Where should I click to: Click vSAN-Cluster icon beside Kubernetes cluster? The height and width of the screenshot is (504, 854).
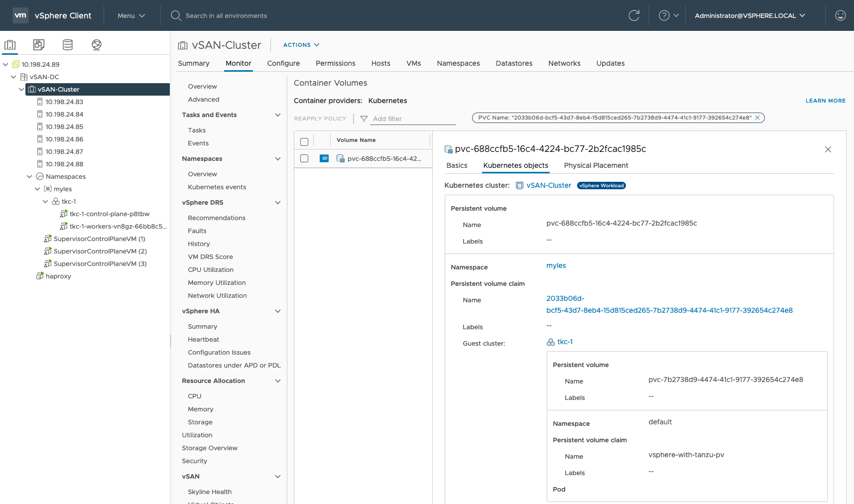[x=519, y=185]
